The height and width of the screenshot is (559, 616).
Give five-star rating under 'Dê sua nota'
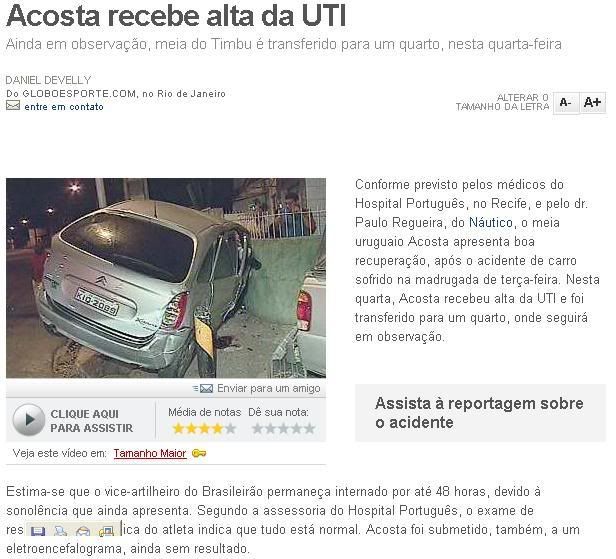click(310, 428)
